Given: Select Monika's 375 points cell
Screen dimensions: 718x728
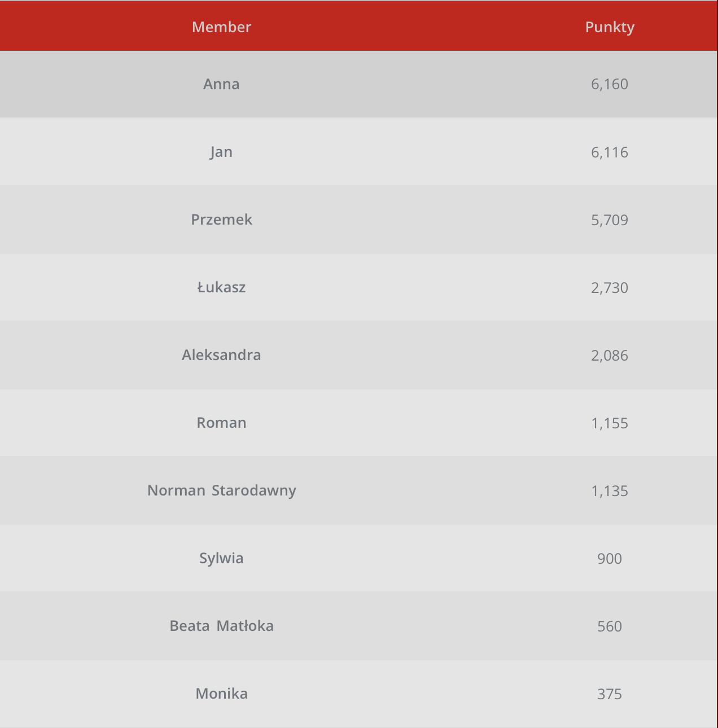Looking at the screenshot, I should (x=610, y=694).
